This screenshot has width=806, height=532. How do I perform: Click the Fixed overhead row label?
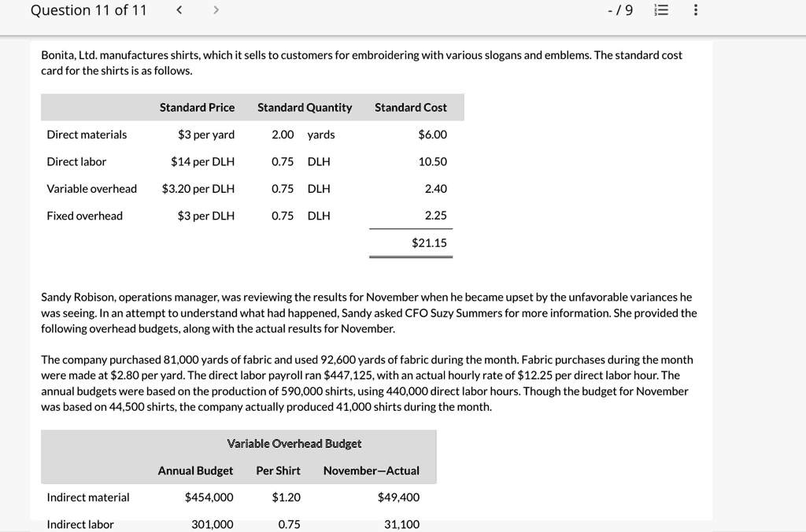coord(84,216)
